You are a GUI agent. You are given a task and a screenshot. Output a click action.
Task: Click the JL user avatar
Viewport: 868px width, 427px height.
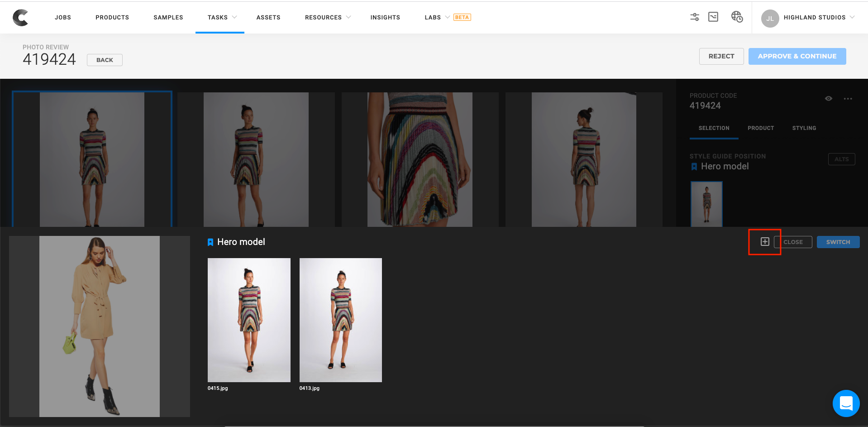(770, 18)
